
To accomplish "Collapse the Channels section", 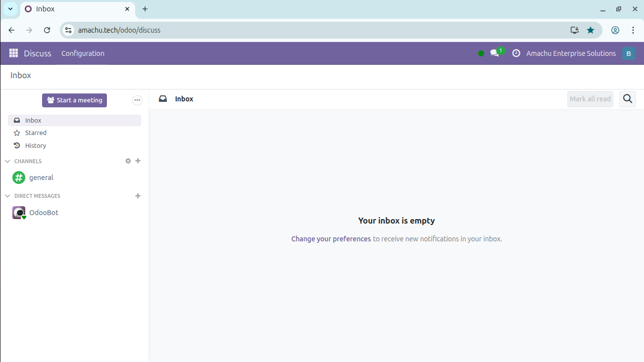I will [7, 161].
